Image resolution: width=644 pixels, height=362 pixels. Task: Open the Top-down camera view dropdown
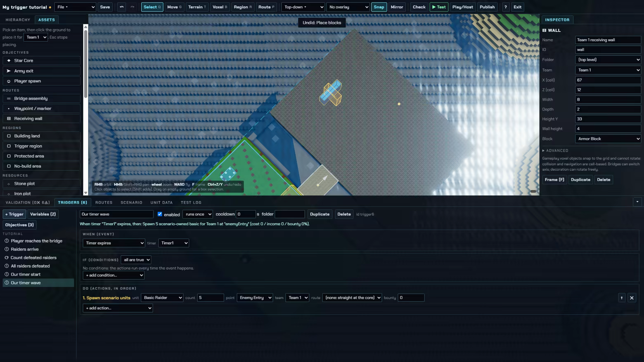click(x=303, y=7)
